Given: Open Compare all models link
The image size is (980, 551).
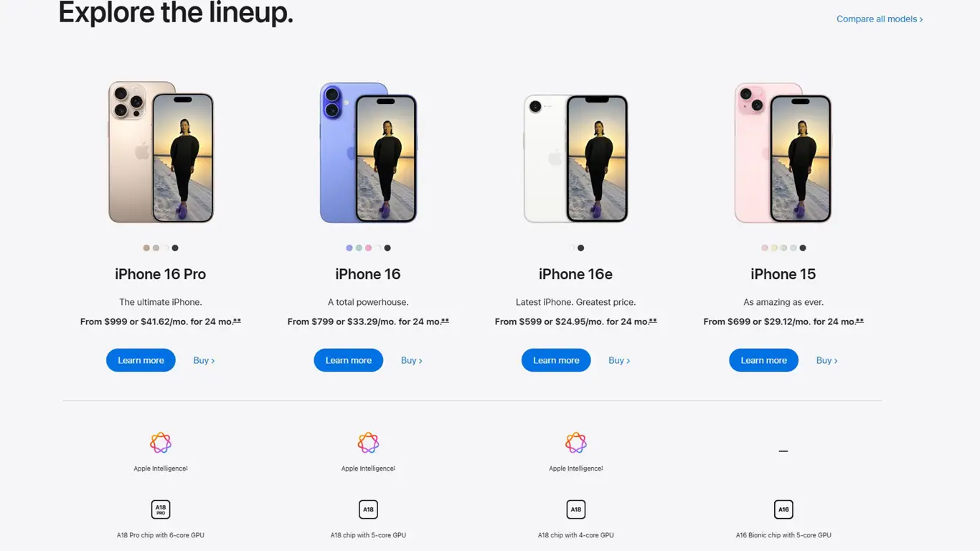Looking at the screenshot, I should click(x=880, y=19).
